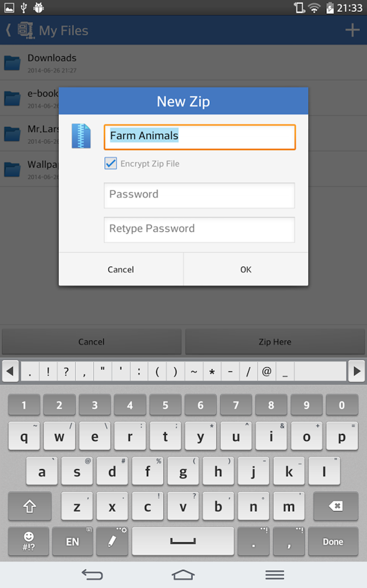Viewport: 367px width, 588px height.
Task: Show previous symbols with left arrow
Action: [10, 371]
